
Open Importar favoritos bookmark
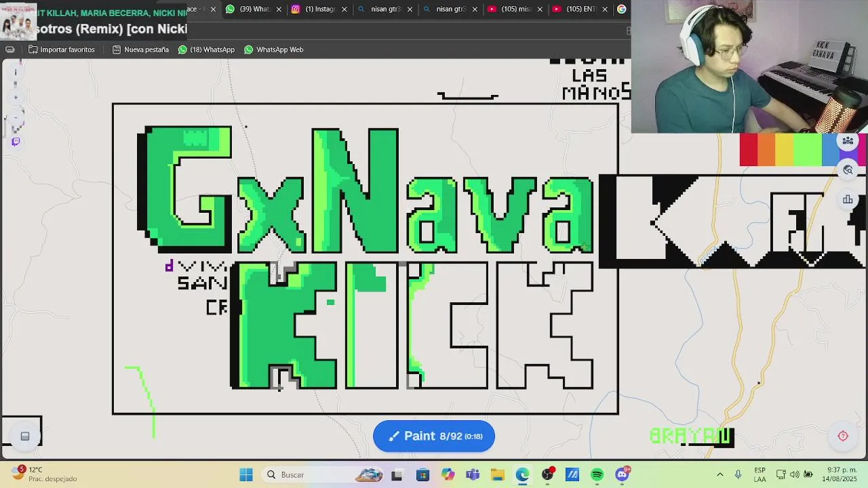click(x=61, y=49)
